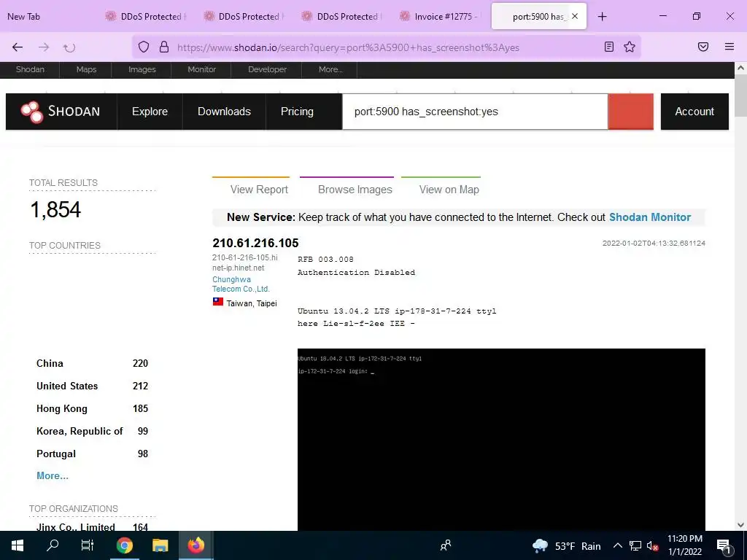Toggle reader view icon in address bar
747x560 pixels.
[x=609, y=47]
